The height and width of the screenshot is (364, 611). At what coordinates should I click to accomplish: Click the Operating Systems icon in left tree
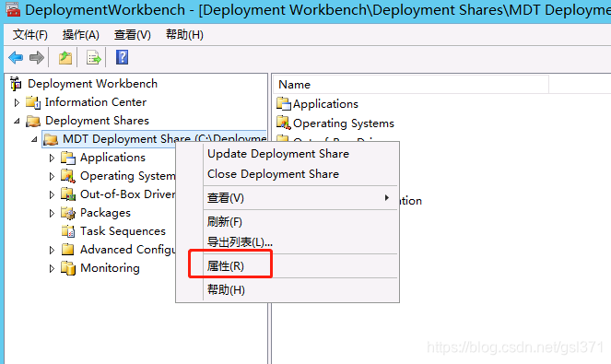(x=68, y=176)
